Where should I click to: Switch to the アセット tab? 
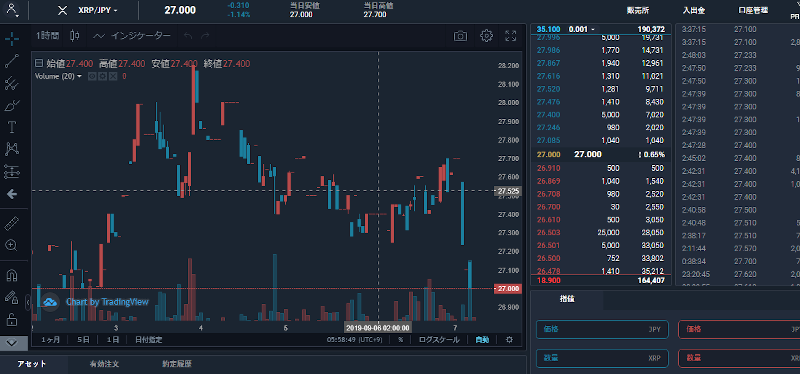[x=32, y=364]
